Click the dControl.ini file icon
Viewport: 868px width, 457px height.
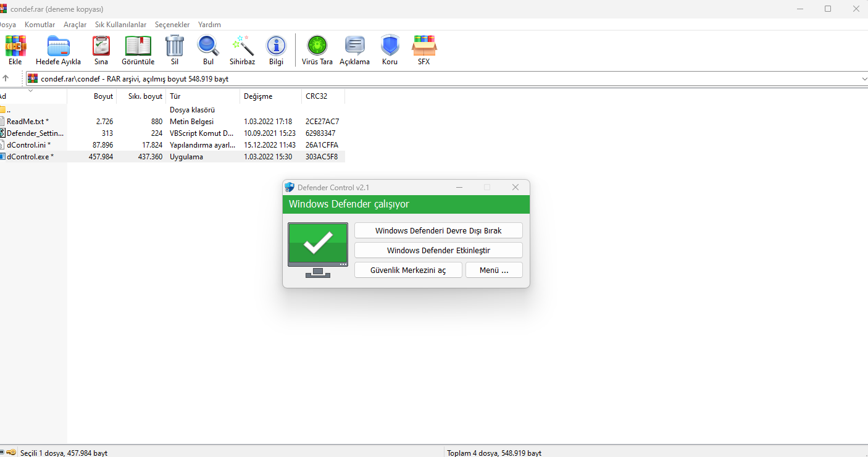coord(2,145)
